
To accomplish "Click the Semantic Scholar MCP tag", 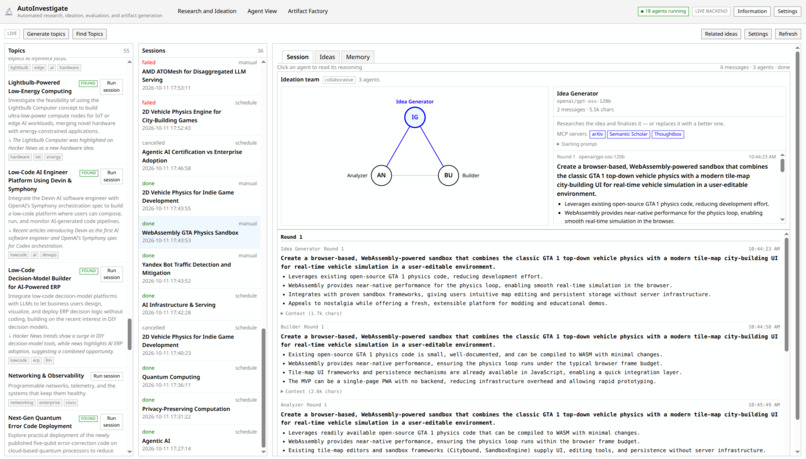I will pyautogui.click(x=628, y=134).
